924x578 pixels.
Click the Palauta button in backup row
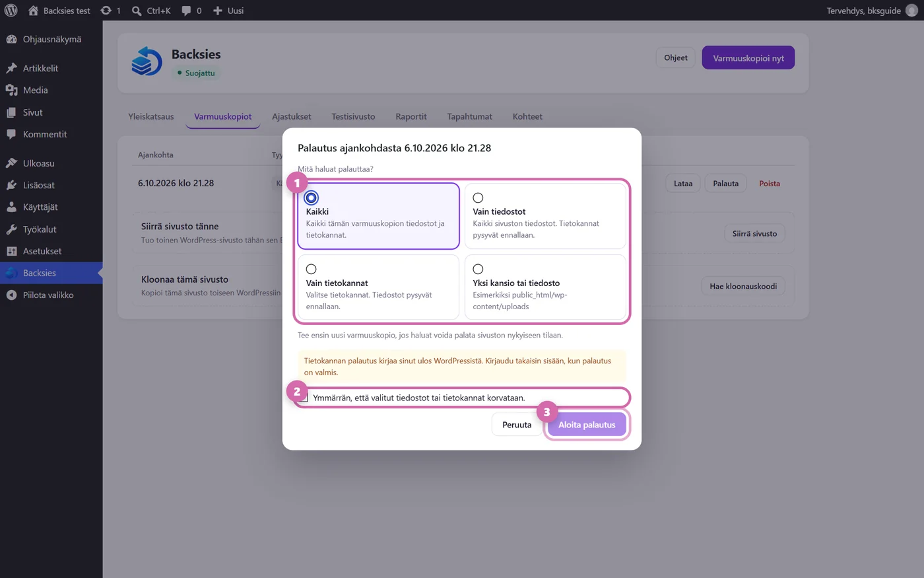tap(726, 184)
